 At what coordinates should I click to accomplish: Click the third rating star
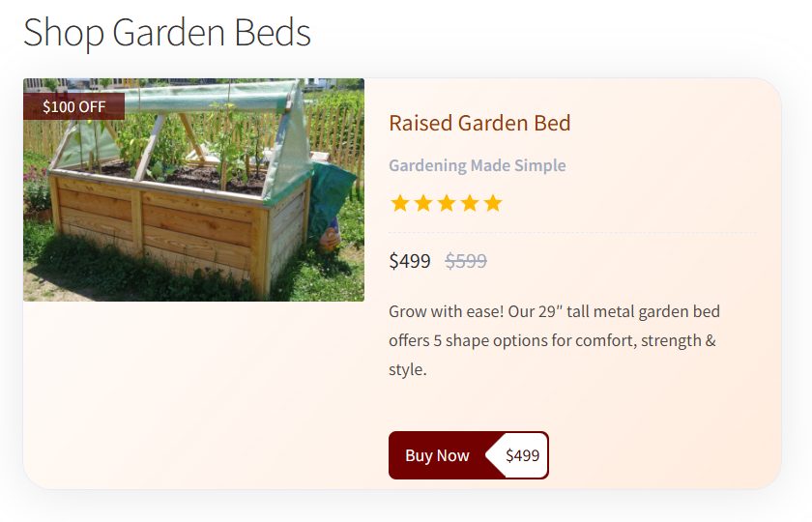pyautogui.click(x=446, y=204)
